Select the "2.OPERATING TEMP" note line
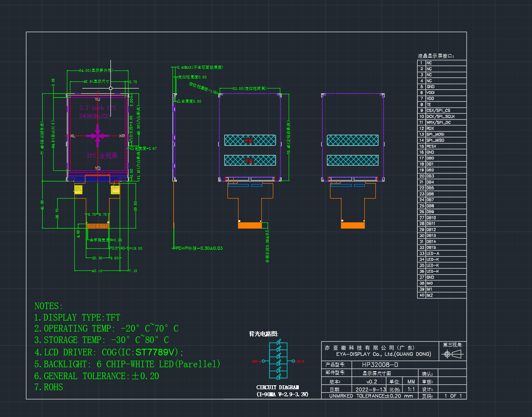The width and height of the screenshot is (532, 417). point(106,328)
